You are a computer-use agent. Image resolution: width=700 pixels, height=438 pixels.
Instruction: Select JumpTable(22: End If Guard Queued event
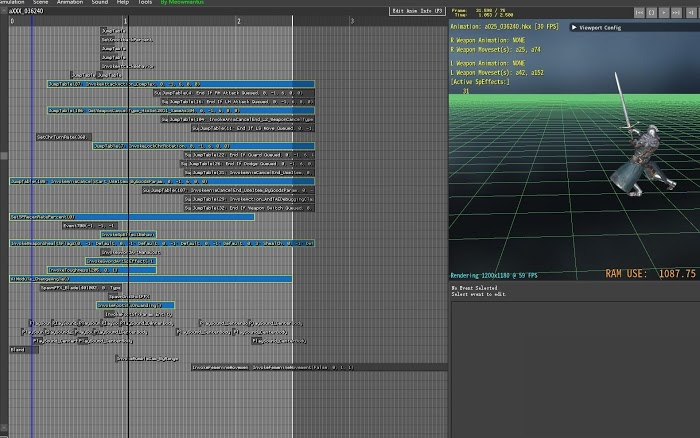250,155
